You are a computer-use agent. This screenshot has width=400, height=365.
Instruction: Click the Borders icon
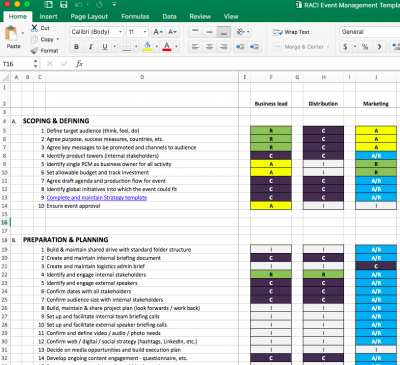tap(127, 47)
